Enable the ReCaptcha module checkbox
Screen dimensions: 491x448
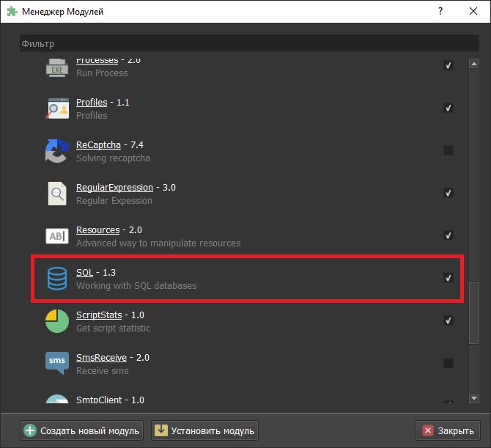[x=448, y=150]
